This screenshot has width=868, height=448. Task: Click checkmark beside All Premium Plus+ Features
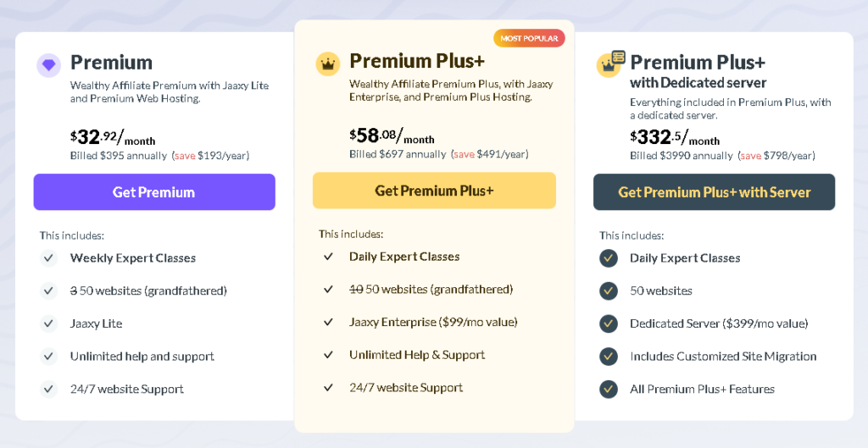[609, 389]
